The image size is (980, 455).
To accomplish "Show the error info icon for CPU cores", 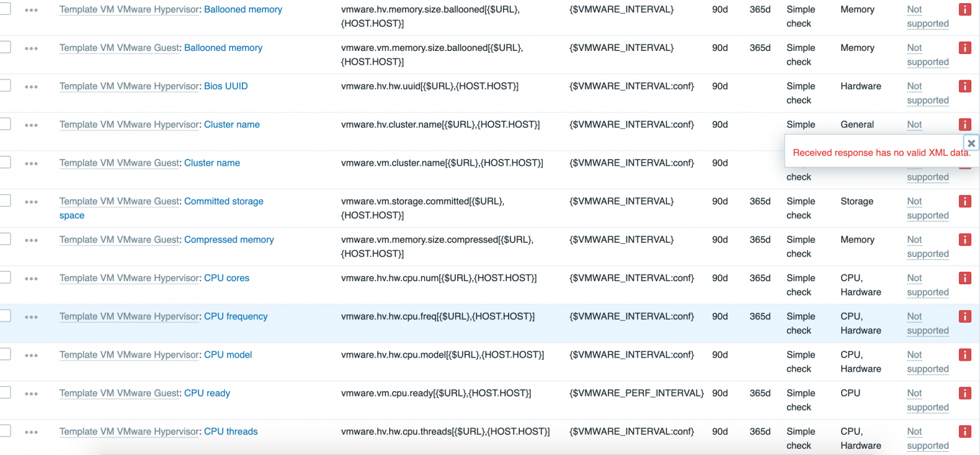I will (x=965, y=278).
